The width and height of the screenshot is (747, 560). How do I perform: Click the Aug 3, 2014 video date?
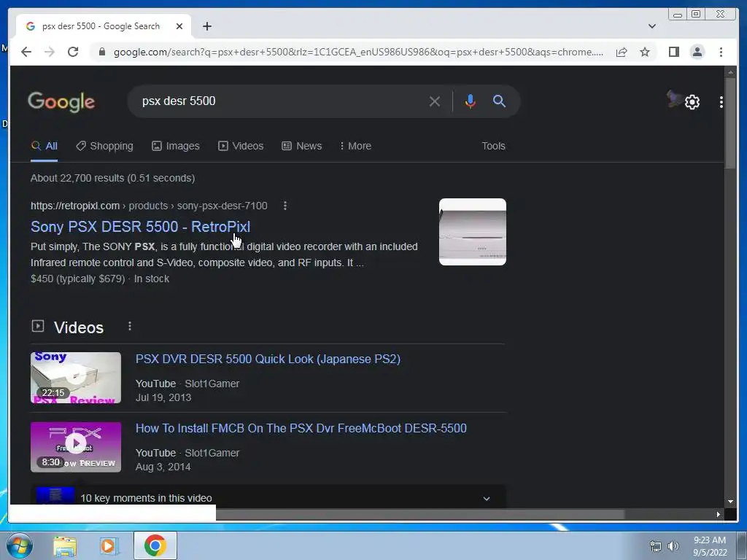[163, 467]
